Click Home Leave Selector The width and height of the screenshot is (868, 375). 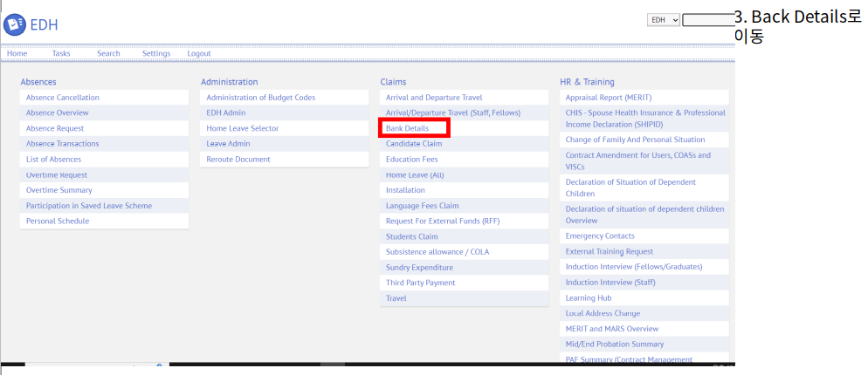(243, 128)
